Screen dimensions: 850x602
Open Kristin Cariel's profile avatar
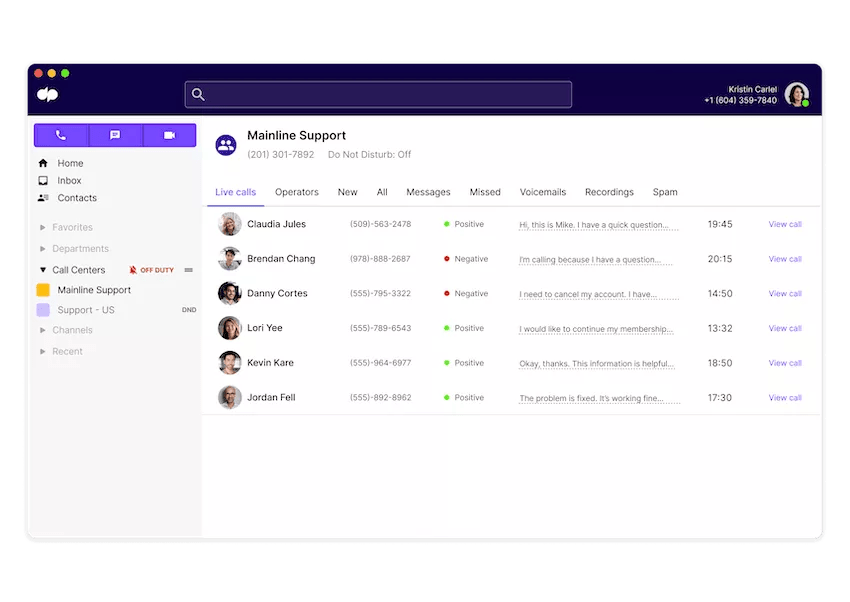tap(797, 94)
